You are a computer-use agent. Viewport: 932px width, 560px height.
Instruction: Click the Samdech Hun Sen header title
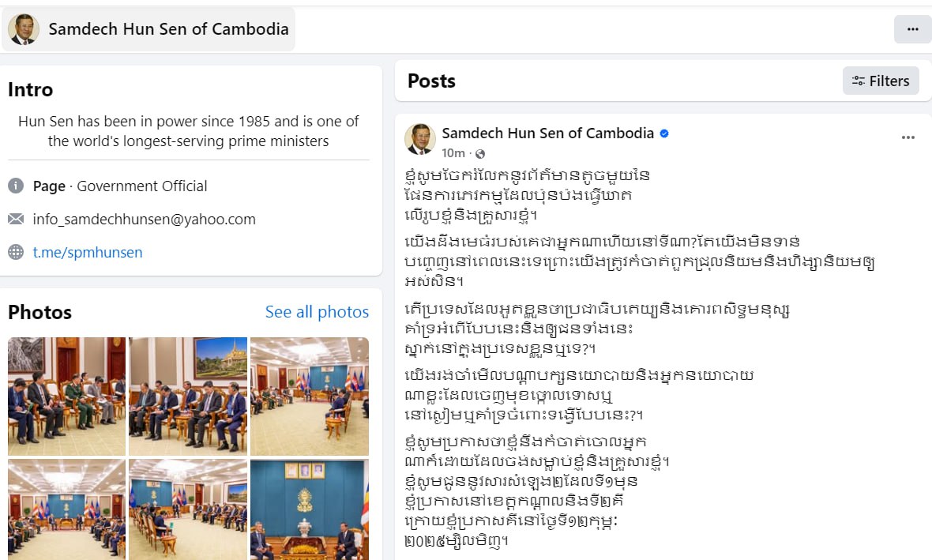(x=168, y=29)
